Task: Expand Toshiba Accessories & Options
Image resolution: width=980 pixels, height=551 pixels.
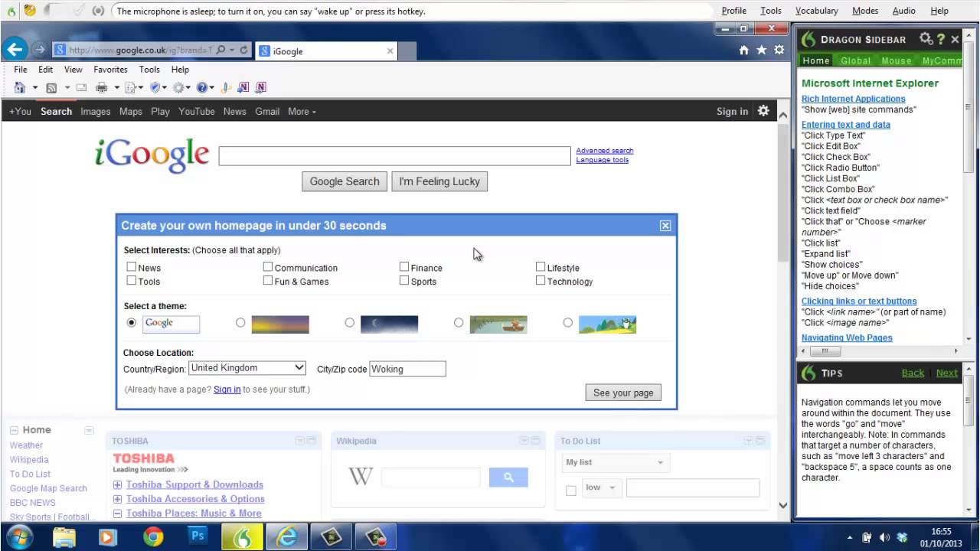Action: coord(117,499)
